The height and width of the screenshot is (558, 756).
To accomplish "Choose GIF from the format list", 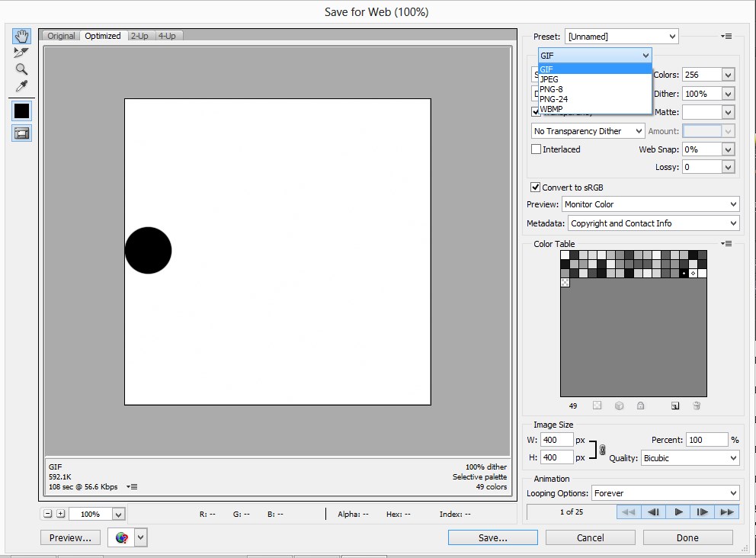I will pos(595,69).
